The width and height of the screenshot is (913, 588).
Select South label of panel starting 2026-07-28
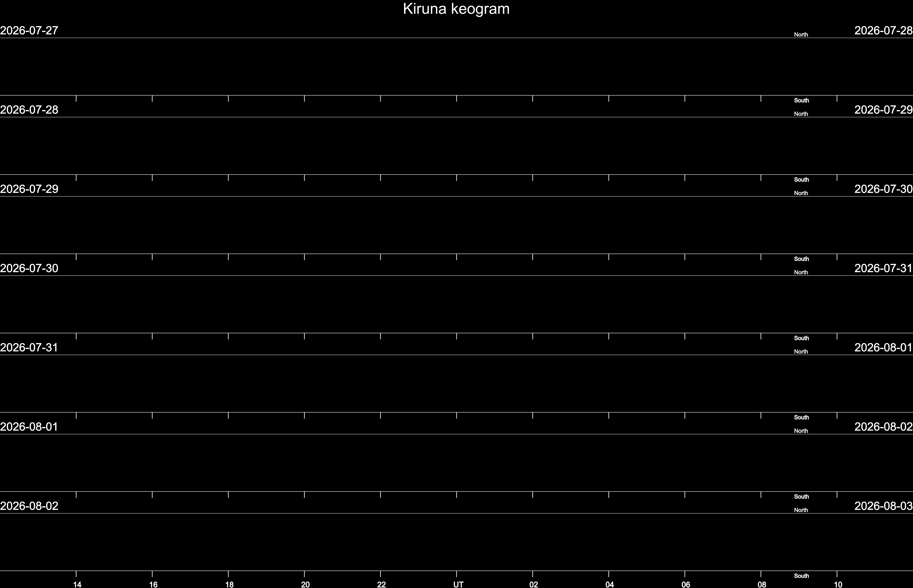[802, 180]
